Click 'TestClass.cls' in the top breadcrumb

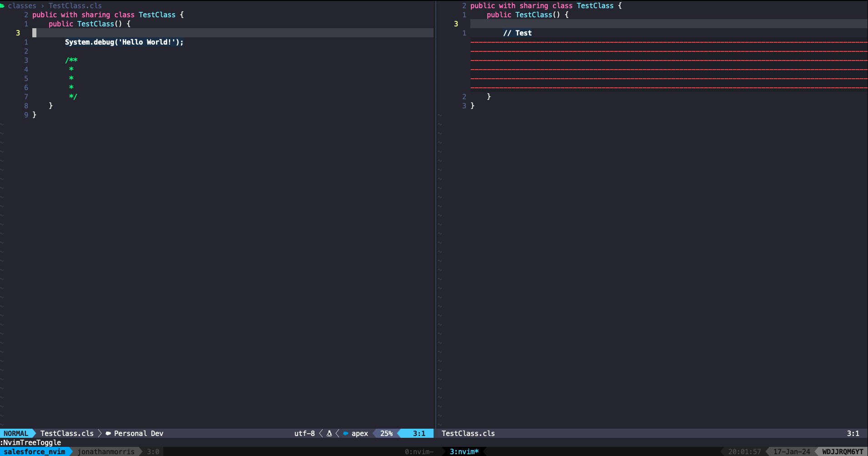point(75,5)
